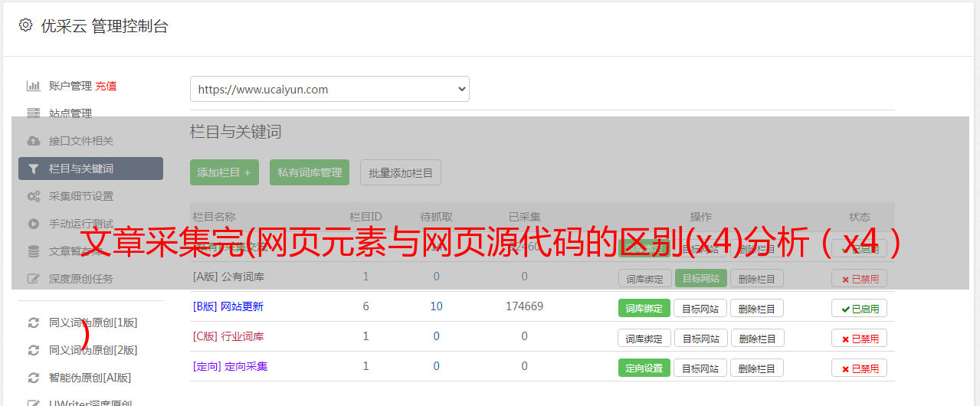Click 目标网站 in the [B版] 网站更新 row
Image resolution: width=980 pixels, height=406 pixels.
pos(700,308)
